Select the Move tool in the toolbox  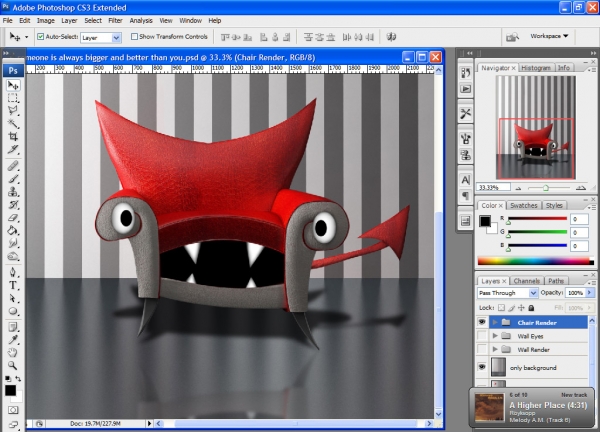(x=13, y=85)
